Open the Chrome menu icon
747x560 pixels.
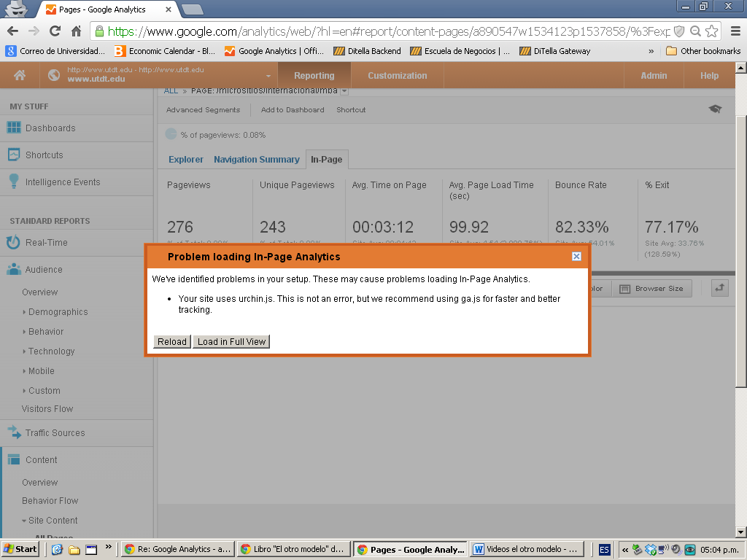[735, 31]
